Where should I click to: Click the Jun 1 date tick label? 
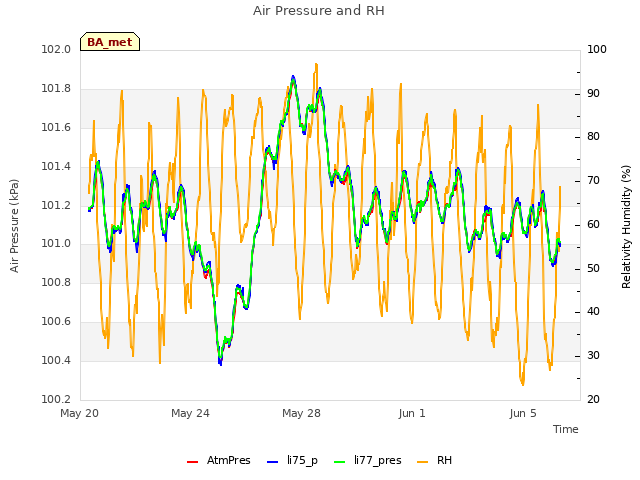(x=412, y=413)
